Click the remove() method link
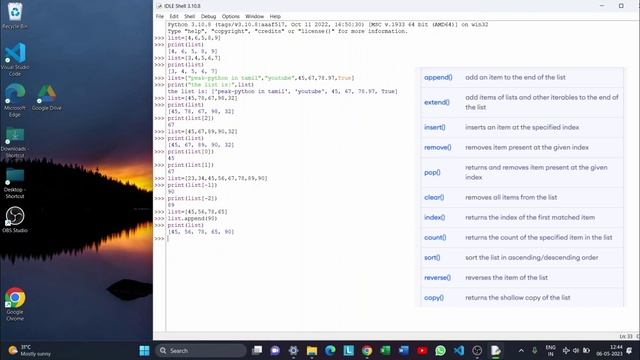 point(438,147)
